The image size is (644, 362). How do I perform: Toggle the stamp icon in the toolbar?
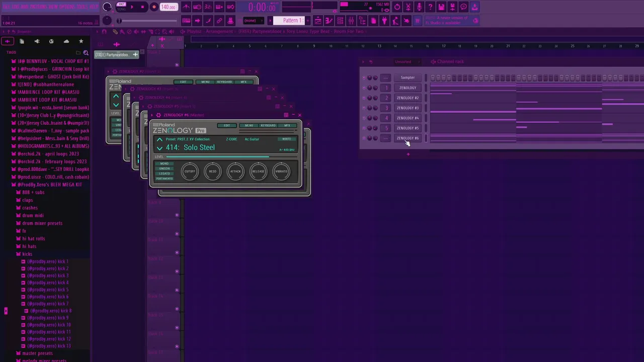tap(230, 21)
